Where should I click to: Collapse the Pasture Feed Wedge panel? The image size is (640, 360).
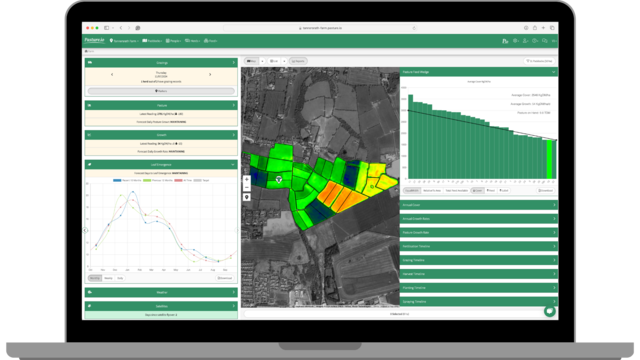coord(553,72)
